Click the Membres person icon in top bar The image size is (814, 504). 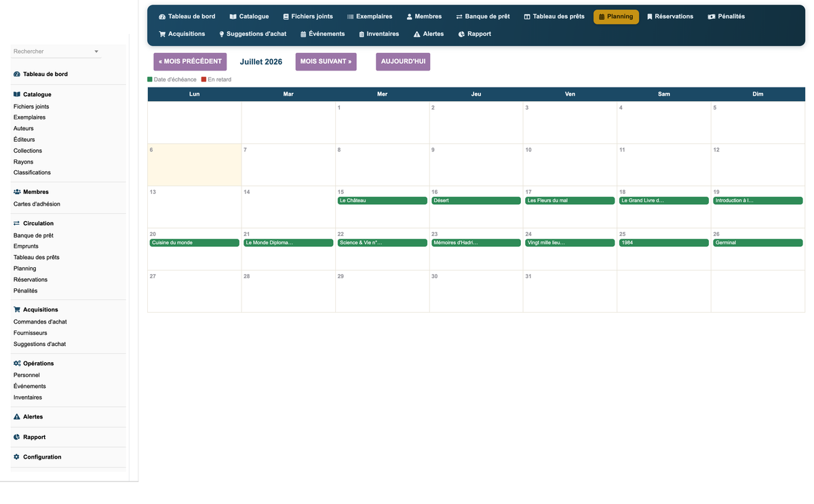[x=409, y=17]
